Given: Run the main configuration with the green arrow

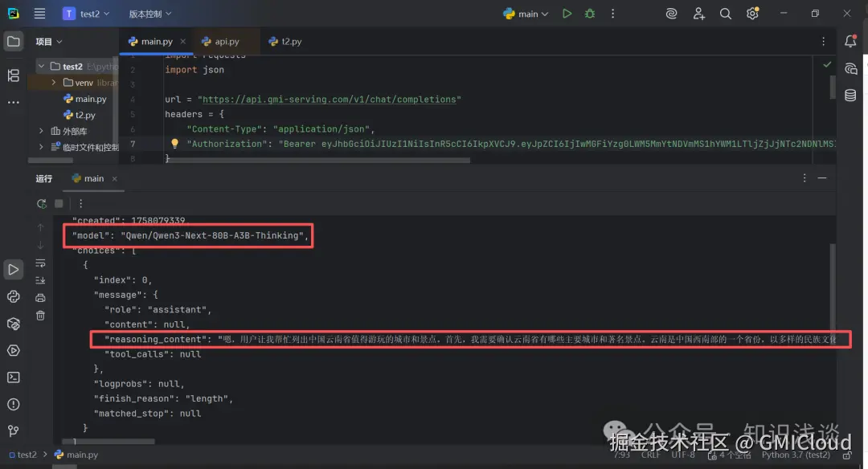Looking at the screenshot, I should click(567, 14).
